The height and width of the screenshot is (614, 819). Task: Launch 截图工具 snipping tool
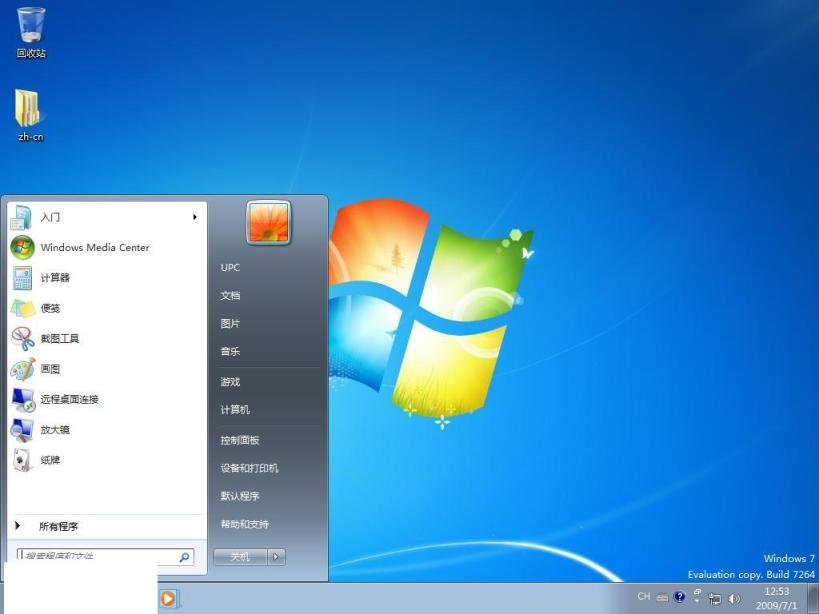coord(23,338)
